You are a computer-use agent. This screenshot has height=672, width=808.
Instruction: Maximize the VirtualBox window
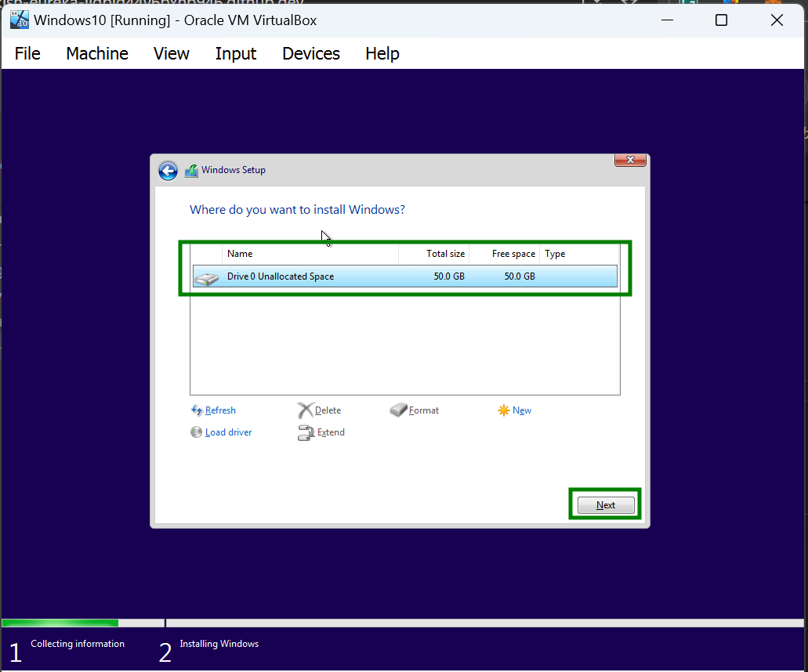tap(722, 20)
